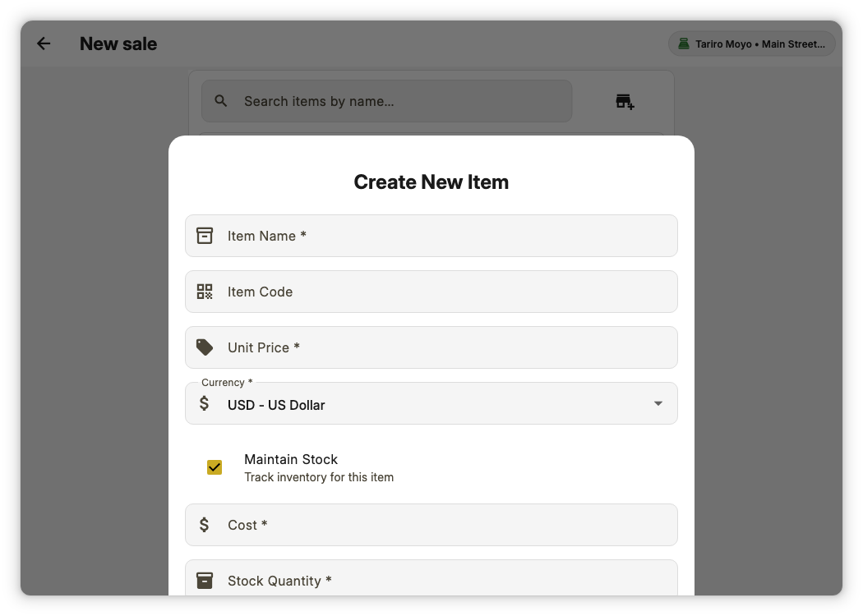The width and height of the screenshot is (863, 616).
Task: Click the price tag icon beside Unit Price
Action: point(205,347)
